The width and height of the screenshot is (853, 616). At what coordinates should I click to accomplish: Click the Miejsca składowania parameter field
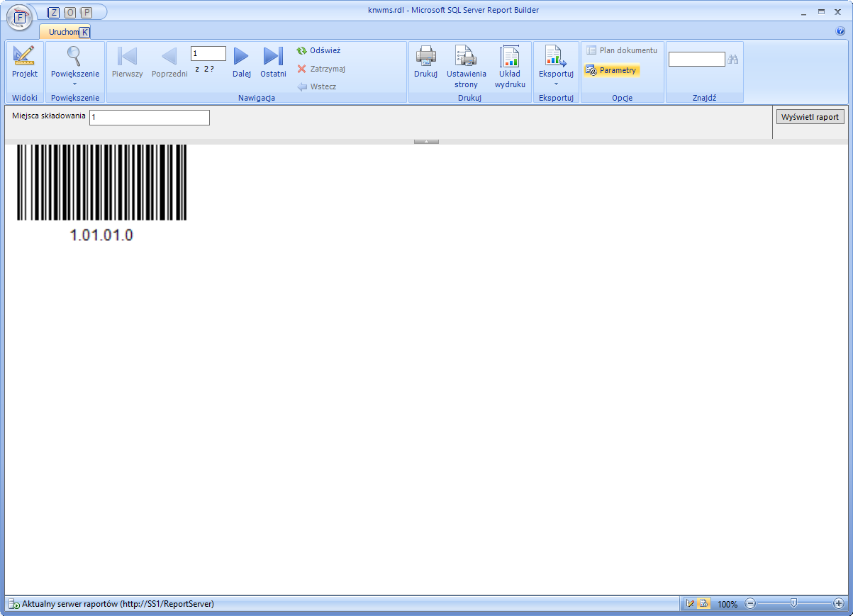click(x=150, y=118)
